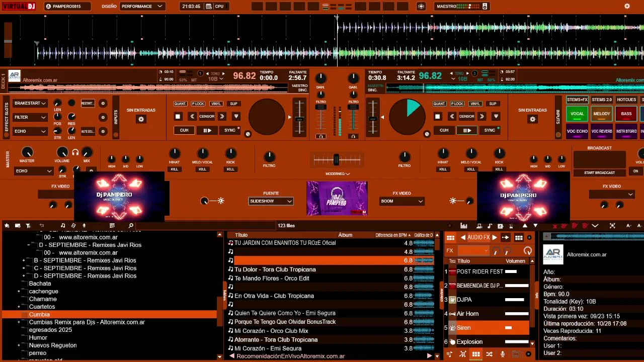Click the MELODY stem pad
The width and height of the screenshot is (644, 362).
click(602, 114)
